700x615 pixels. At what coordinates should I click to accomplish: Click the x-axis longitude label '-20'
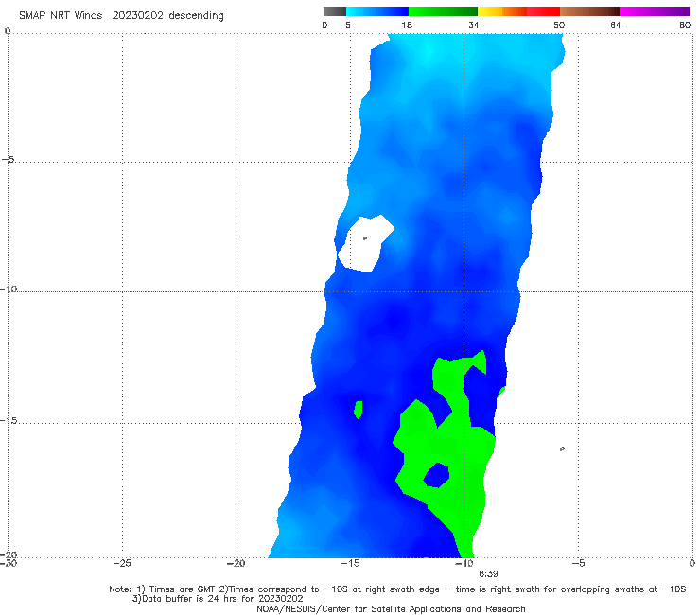tap(236, 563)
